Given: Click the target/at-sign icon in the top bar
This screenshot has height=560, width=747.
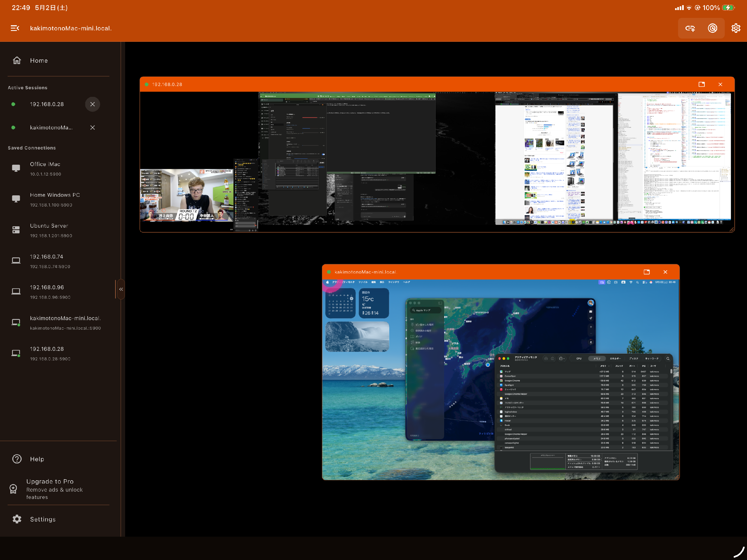Looking at the screenshot, I should pyautogui.click(x=713, y=28).
